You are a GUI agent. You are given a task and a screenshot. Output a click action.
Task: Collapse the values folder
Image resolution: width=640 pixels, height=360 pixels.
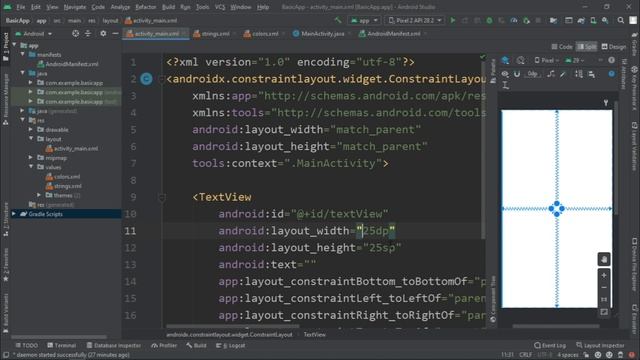[31, 167]
